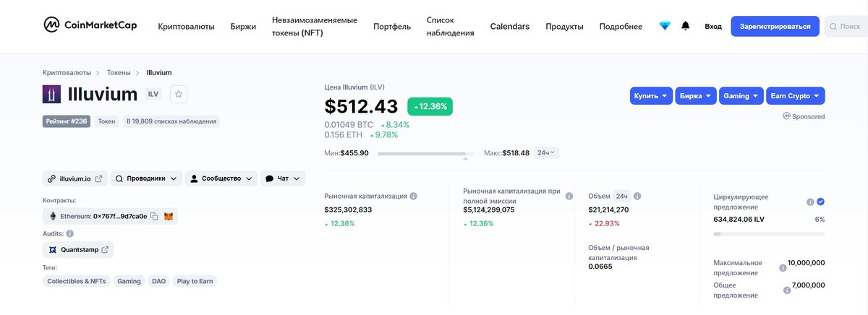Viewport: 868px width, 315px height.
Task: Click the min-max price range bar
Action: pos(425,153)
